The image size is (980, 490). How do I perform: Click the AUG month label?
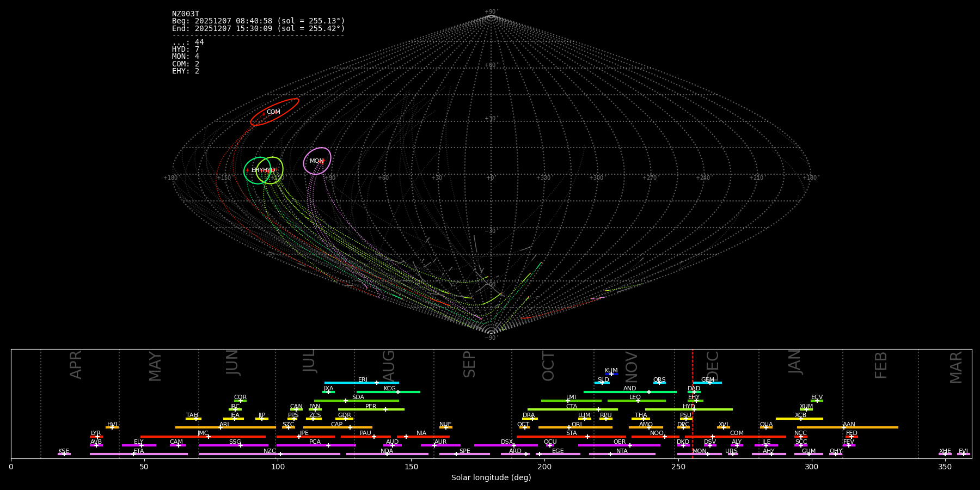[x=389, y=366]
